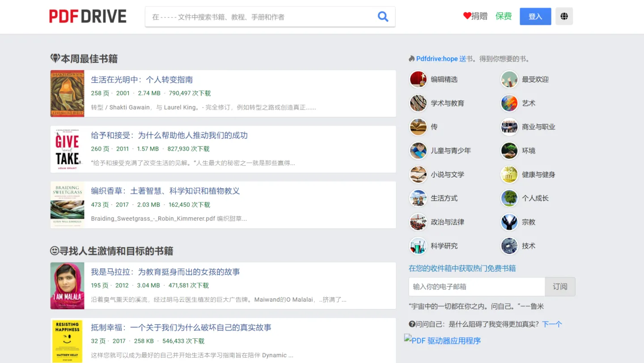Screen dimensions: 644x363
Task: Click the PDF Drive logo
Action: pyautogui.click(x=88, y=17)
